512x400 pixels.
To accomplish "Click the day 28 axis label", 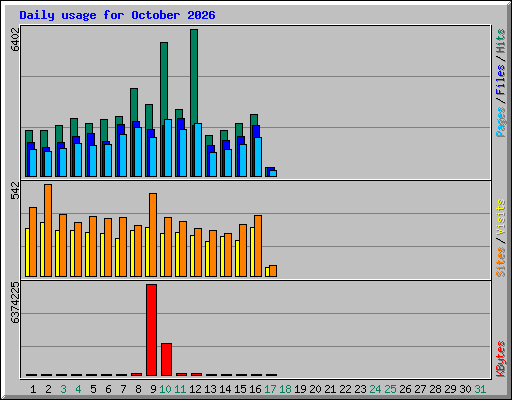I will click(x=435, y=389).
